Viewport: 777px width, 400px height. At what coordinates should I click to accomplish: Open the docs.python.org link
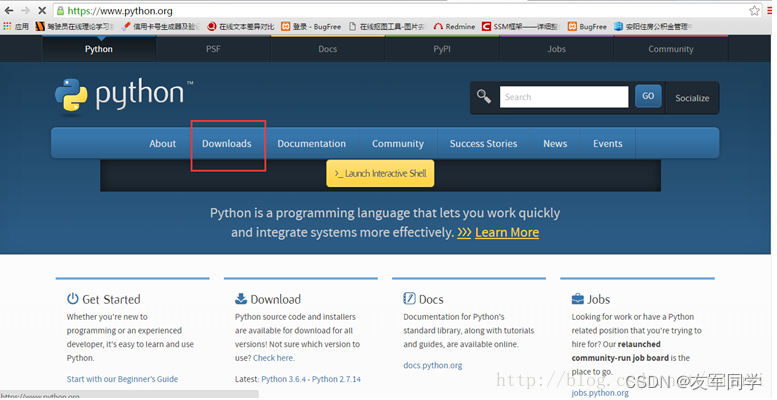433,365
